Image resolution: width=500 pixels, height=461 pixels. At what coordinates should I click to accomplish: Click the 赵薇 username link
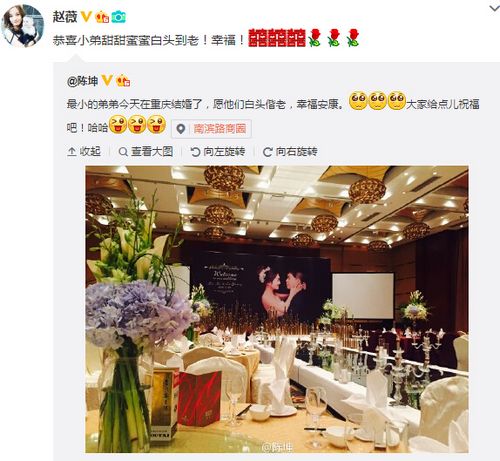(65, 16)
